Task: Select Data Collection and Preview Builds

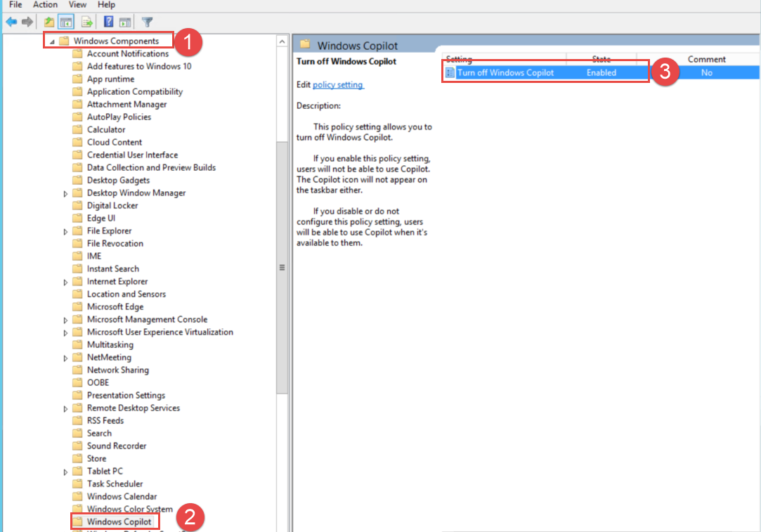Action: (151, 167)
